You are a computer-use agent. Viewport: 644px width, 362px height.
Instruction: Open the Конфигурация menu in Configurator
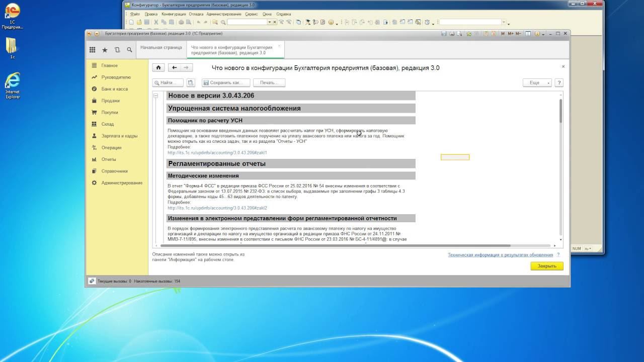tap(174, 14)
